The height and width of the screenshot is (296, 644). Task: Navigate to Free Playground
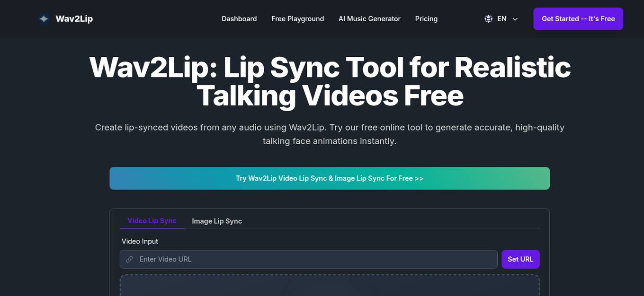click(297, 19)
